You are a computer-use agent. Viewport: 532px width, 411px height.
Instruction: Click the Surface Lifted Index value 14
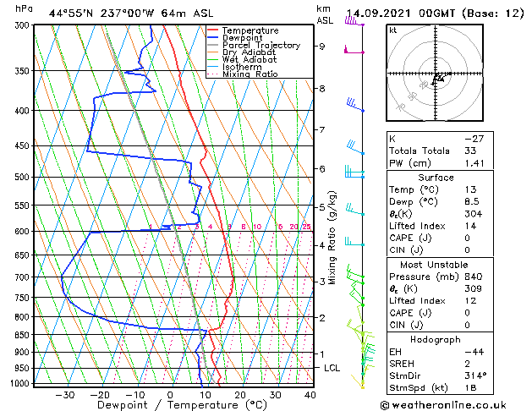(470, 226)
